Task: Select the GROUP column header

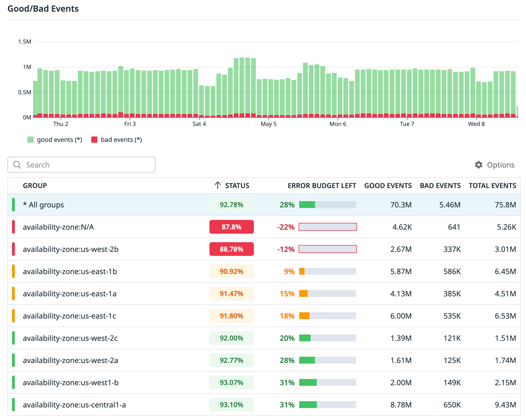Action: coord(35,185)
